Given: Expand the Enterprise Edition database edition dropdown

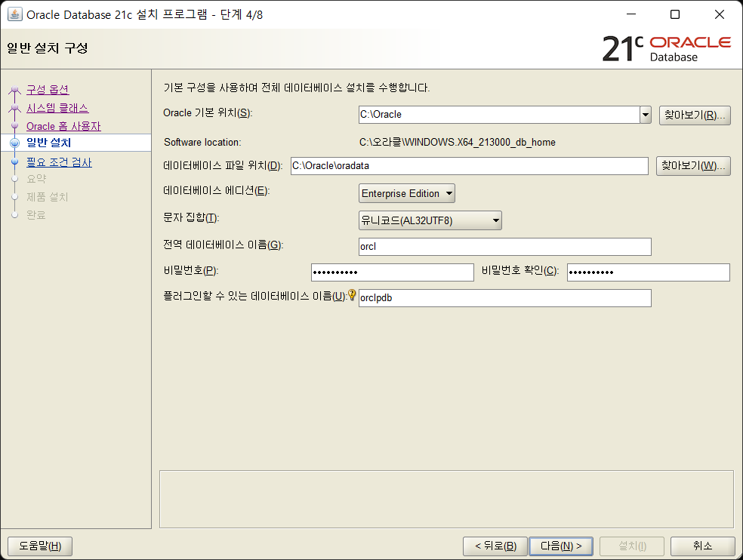Looking at the screenshot, I should pos(406,193).
